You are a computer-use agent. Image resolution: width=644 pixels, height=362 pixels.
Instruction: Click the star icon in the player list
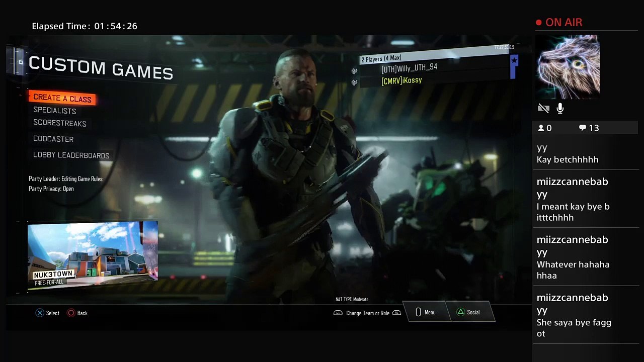(x=514, y=60)
